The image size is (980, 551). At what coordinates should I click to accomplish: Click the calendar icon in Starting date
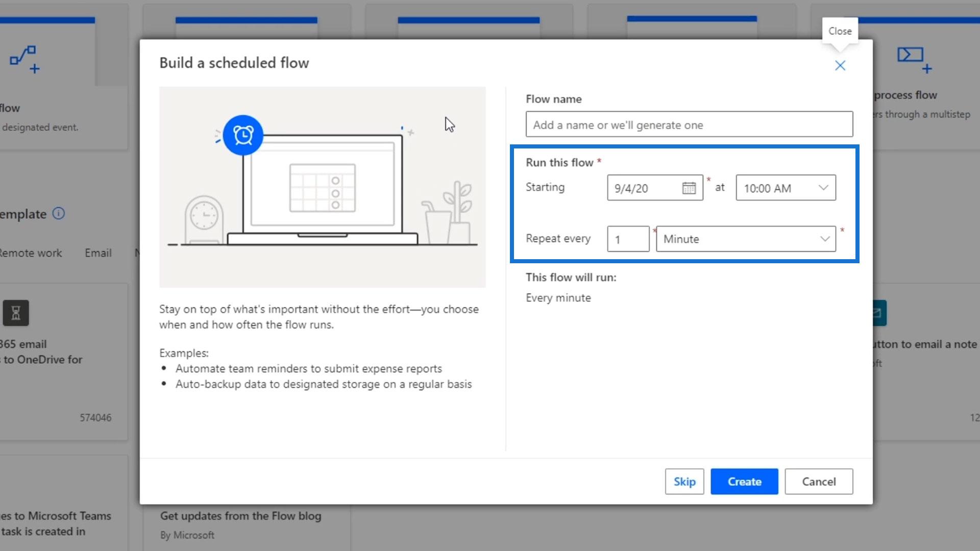point(689,188)
